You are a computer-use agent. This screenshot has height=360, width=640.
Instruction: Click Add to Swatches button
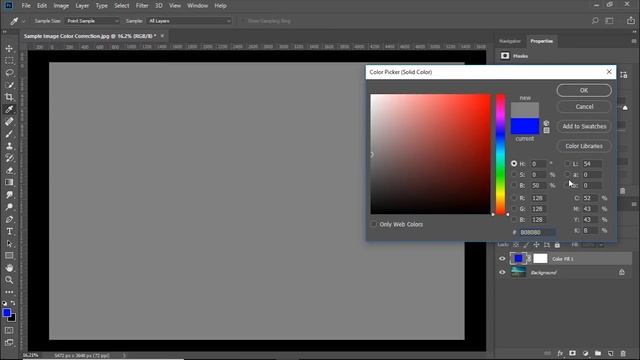coord(584,126)
